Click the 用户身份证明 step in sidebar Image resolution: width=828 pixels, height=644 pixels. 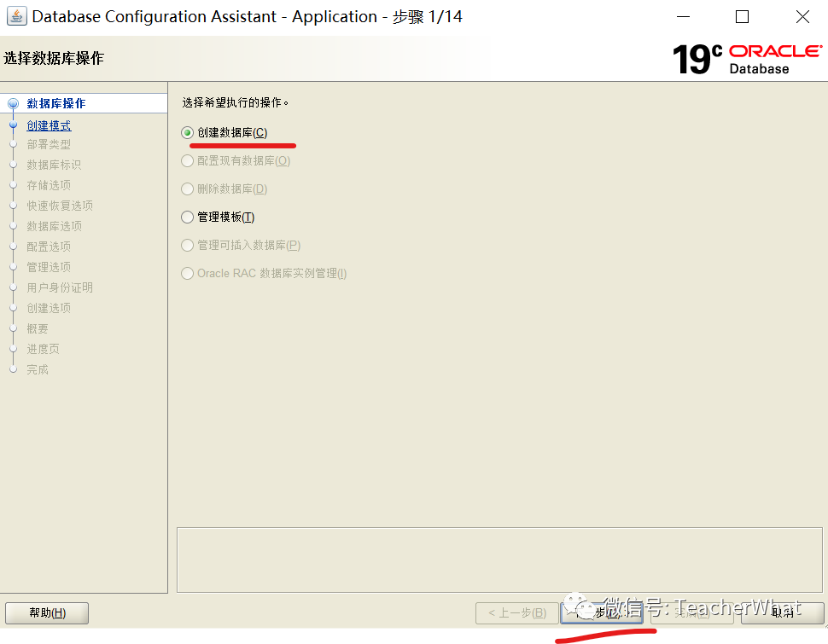[x=60, y=287]
